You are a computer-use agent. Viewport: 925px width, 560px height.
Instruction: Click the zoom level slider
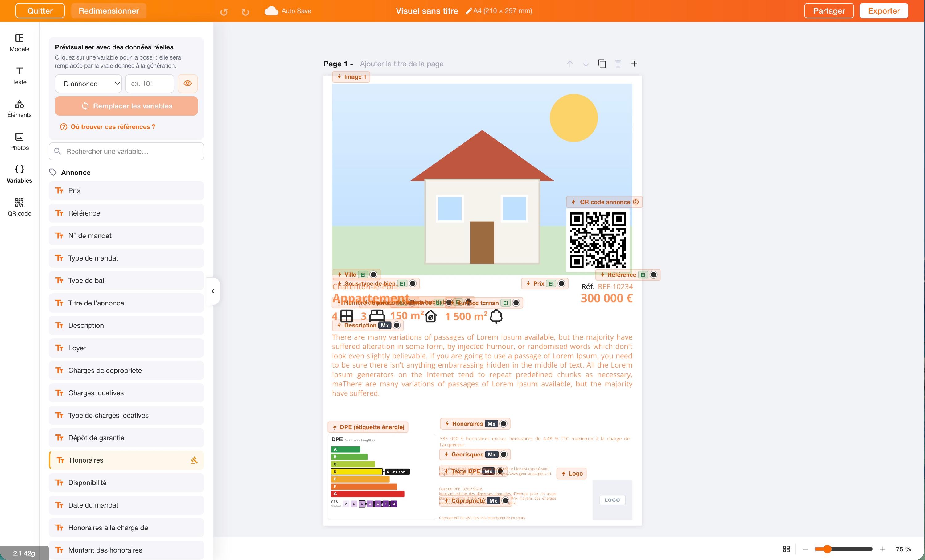843,549
